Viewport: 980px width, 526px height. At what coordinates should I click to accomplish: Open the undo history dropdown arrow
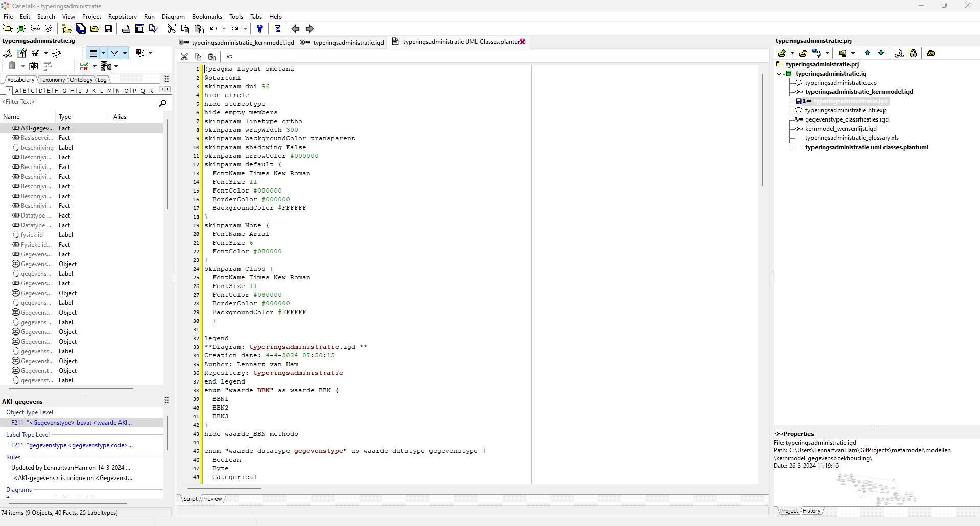point(224,29)
